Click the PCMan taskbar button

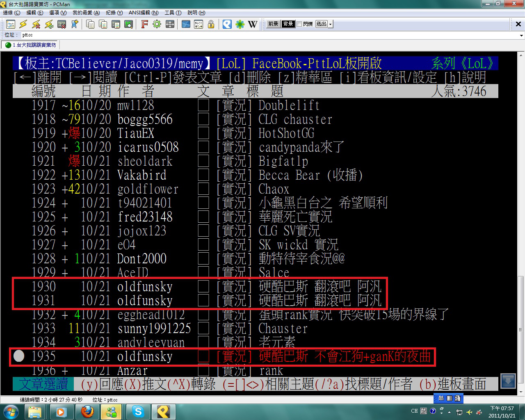click(164, 411)
